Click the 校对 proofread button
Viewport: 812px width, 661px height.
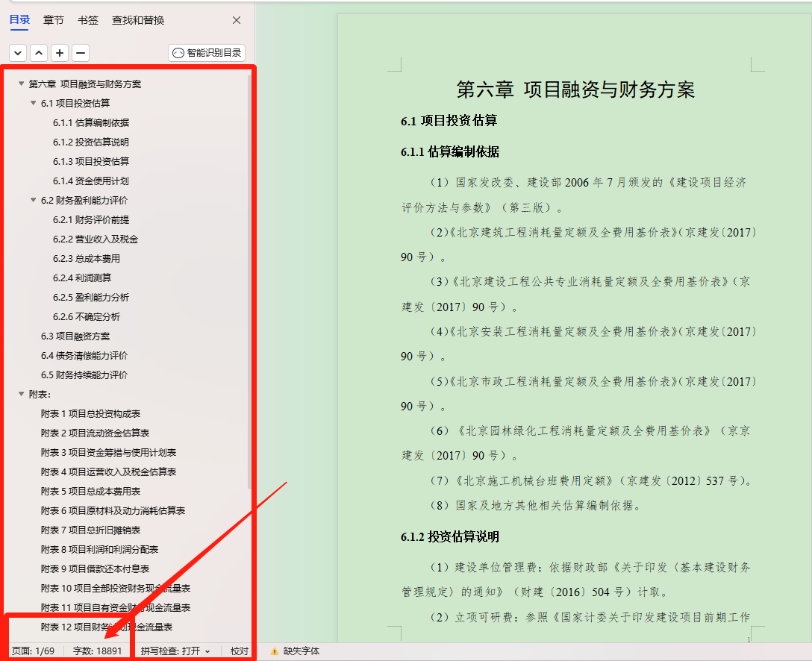pyautogui.click(x=236, y=651)
